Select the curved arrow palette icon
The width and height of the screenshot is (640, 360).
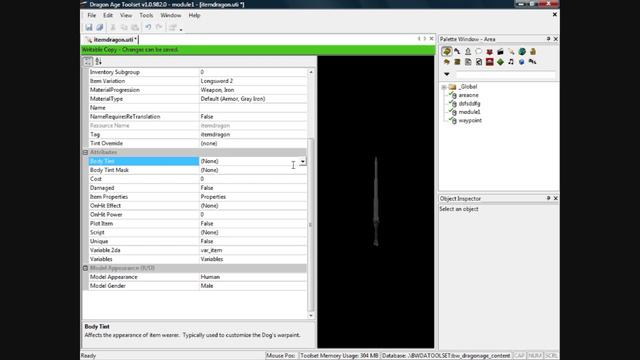point(457,51)
